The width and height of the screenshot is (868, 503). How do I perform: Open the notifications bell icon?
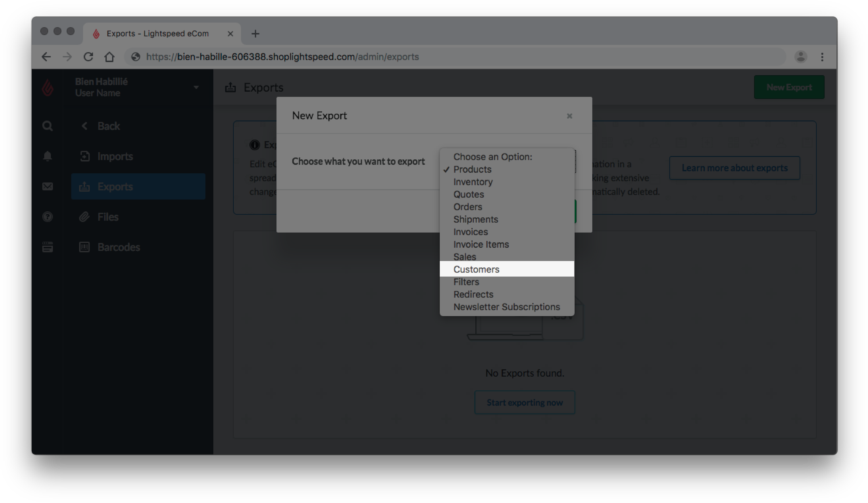point(48,156)
